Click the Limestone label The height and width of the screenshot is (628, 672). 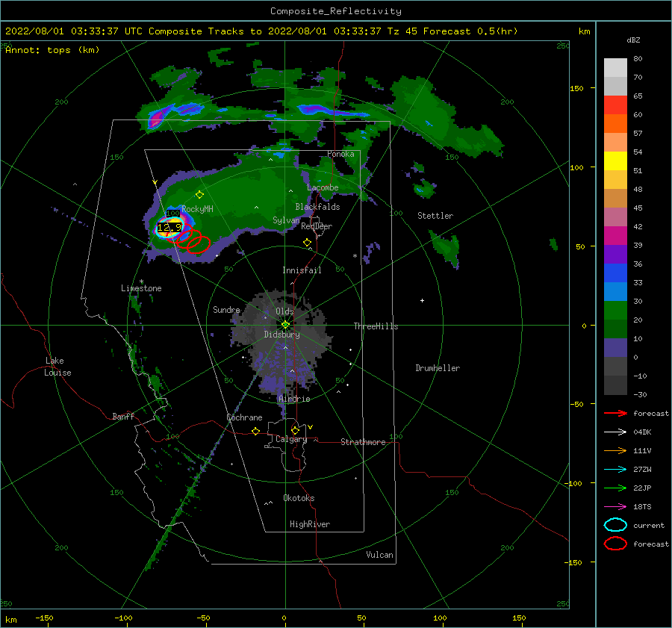click(x=141, y=288)
